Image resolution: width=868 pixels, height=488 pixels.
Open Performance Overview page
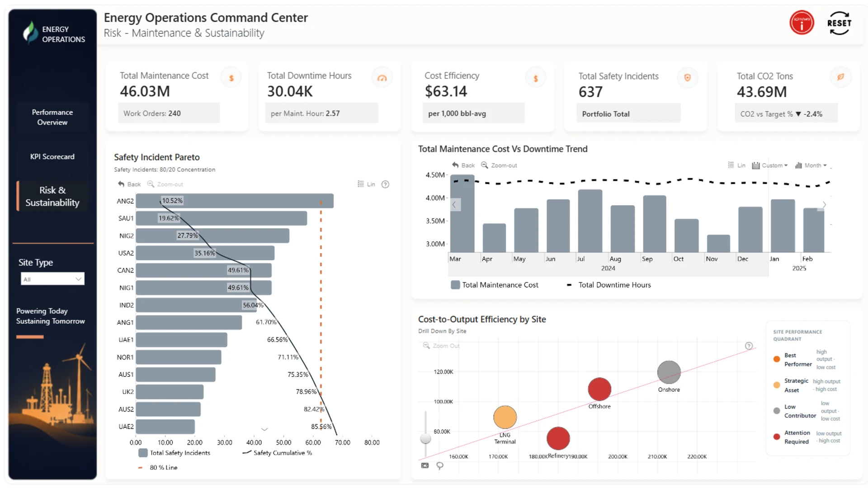pos(52,117)
